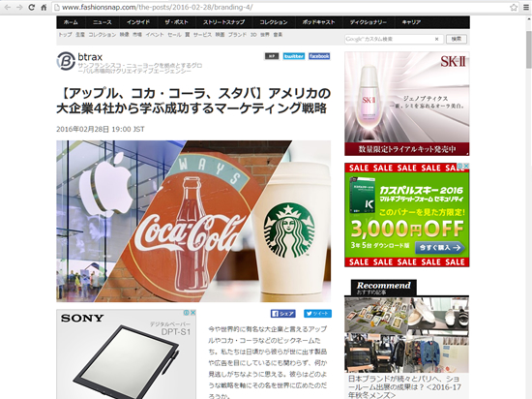Viewport: 532px width, 399px height.
Task: Open the ホーム navigation tab
Action: 71,22
